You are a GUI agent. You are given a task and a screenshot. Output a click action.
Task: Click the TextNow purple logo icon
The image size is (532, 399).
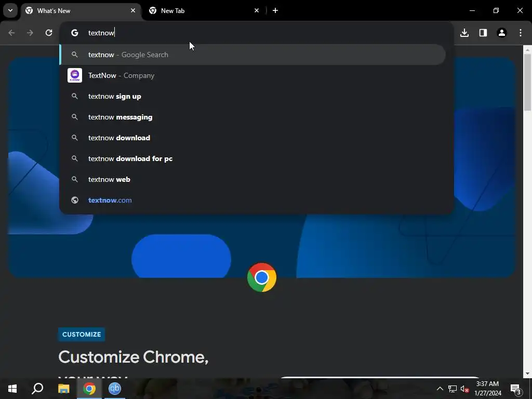tap(75, 75)
